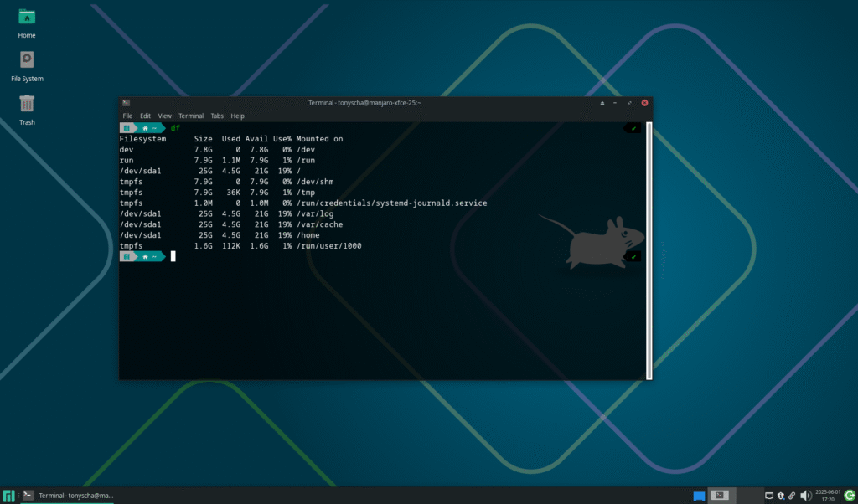This screenshot has width=858, height=504.
Task: Click the '/run/credentials/systemd-journald.service' path
Action: point(392,203)
